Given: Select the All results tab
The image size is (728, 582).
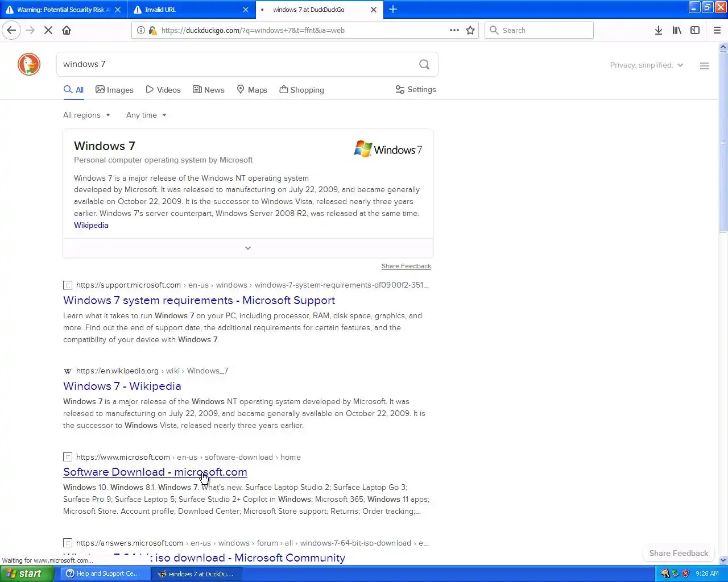Looking at the screenshot, I should coord(73,90).
